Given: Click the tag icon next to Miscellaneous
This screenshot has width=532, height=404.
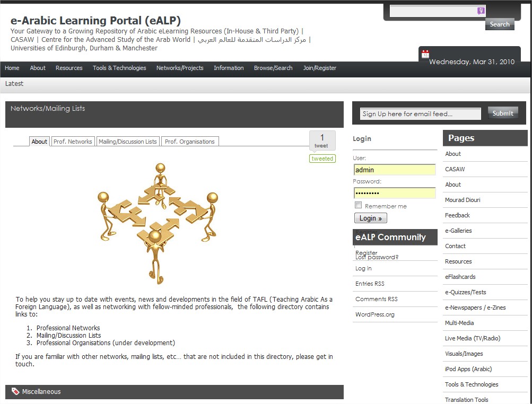Looking at the screenshot, I should click(x=15, y=391).
